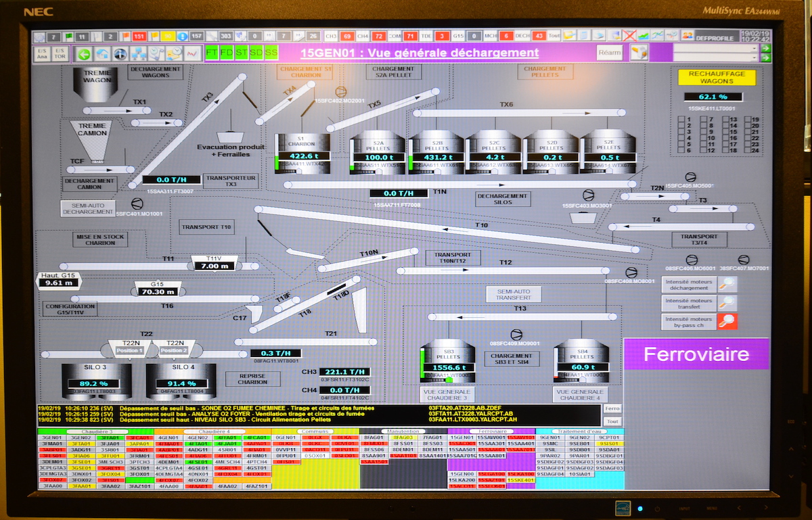Click the S2A Pellets silo icon
The height and width of the screenshot is (520, 812).
click(x=379, y=153)
